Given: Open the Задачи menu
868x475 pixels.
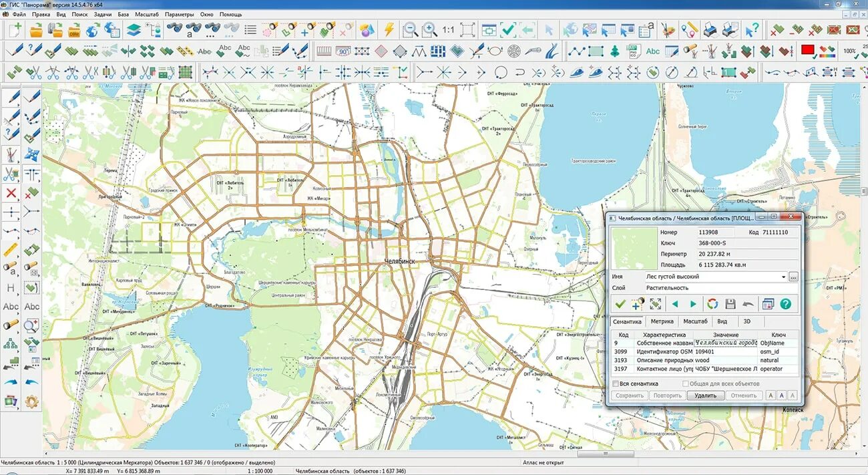Looking at the screenshot, I should click(103, 14).
